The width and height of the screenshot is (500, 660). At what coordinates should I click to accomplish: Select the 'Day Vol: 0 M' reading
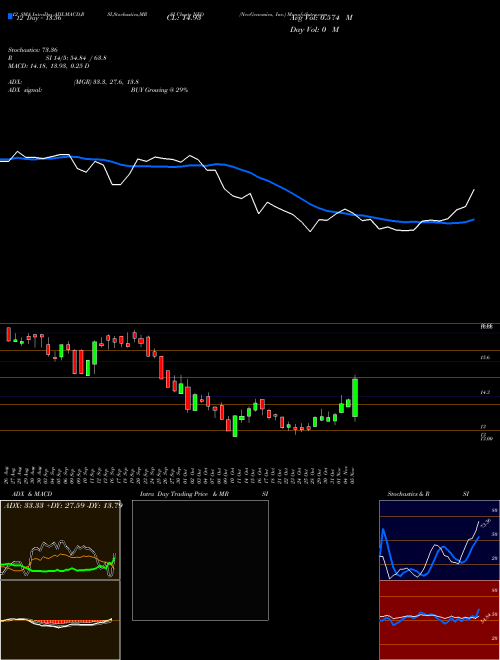point(314,29)
